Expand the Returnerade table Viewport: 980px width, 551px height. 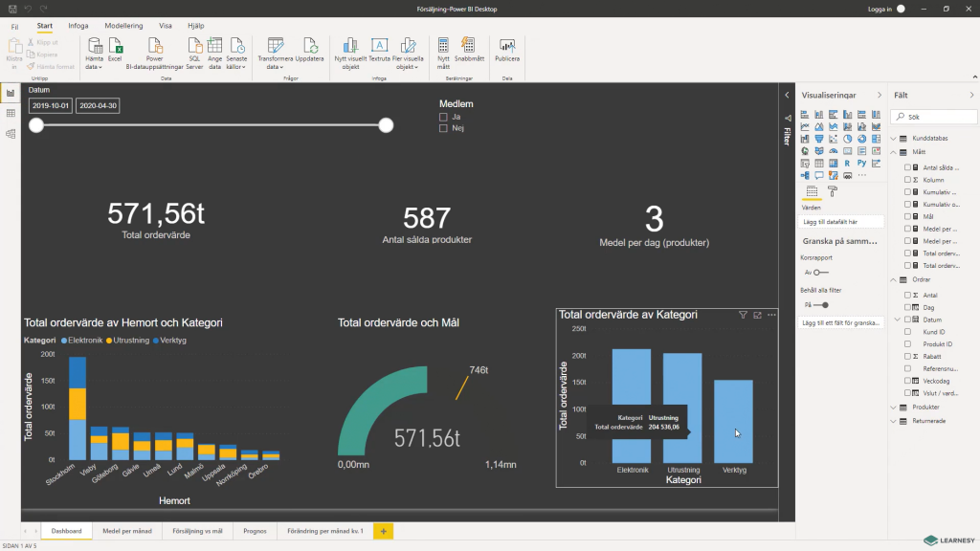pos(893,421)
